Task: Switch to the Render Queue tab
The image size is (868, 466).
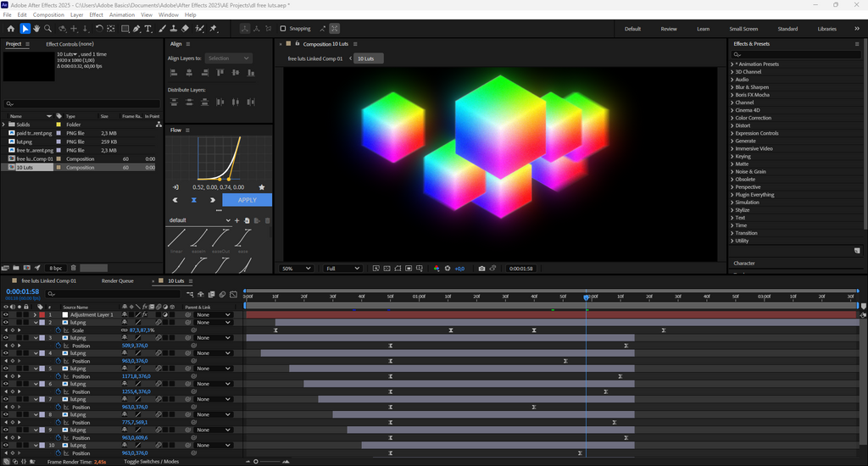Action: [117, 280]
